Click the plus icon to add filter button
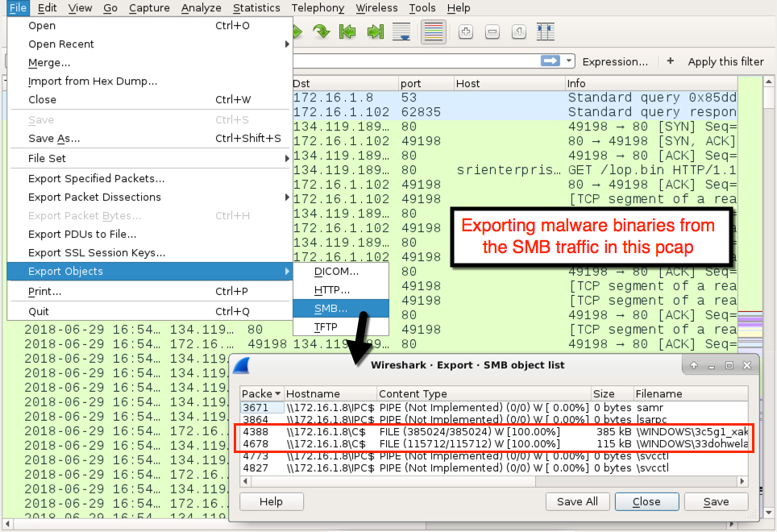Image resolution: width=777 pixels, height=532 pixels. (x=671, y=61)
